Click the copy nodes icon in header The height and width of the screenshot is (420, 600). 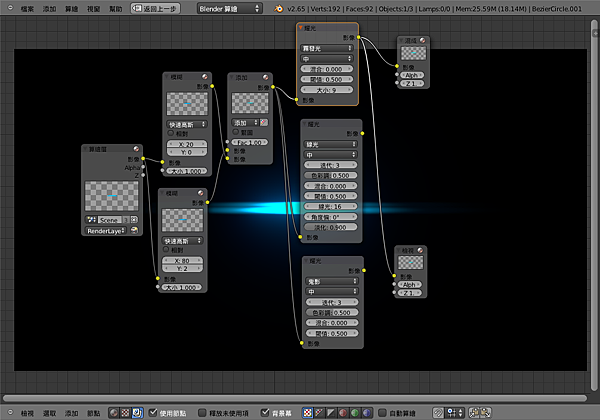point(474,413)
